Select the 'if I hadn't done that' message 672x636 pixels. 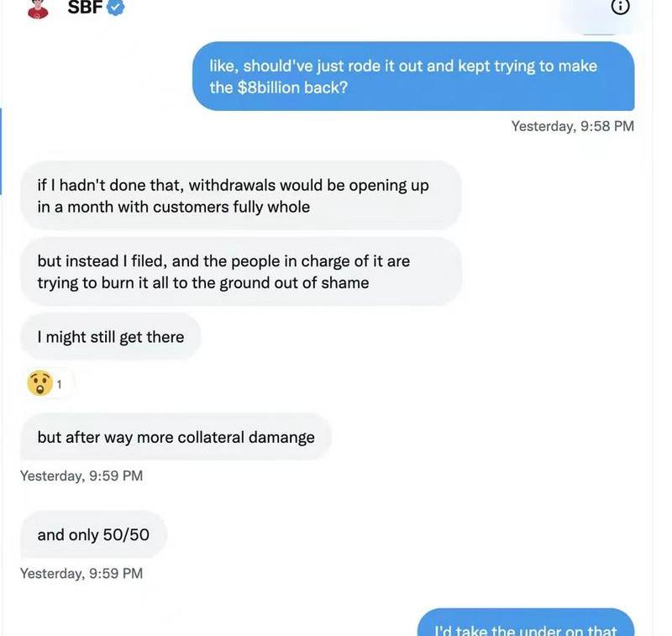click(240, 196)
